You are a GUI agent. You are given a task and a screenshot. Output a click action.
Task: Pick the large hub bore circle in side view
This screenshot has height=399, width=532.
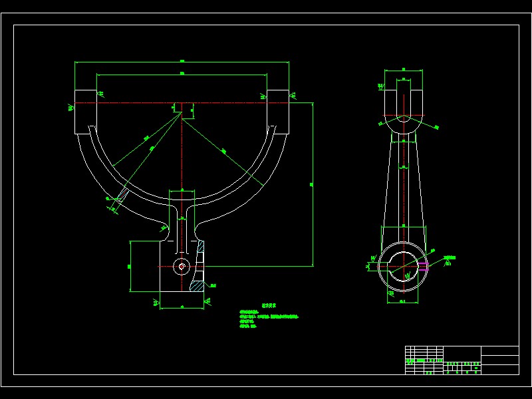point(404,267)
